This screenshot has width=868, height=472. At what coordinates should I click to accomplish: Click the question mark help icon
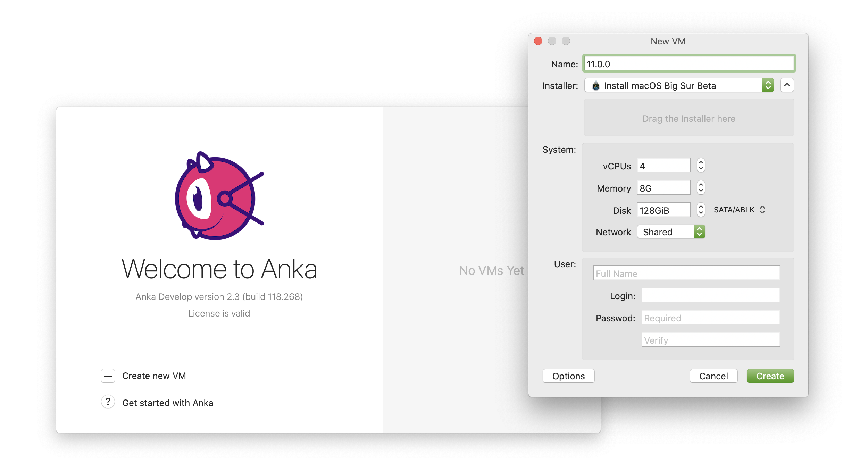108,402
